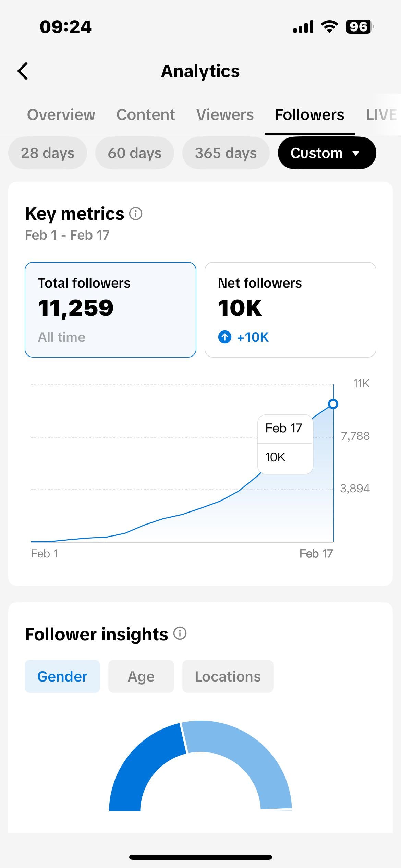Tap the cellular signal bars icon
The height and width of the screenshot is (868, 401).
tap(303, 27)
